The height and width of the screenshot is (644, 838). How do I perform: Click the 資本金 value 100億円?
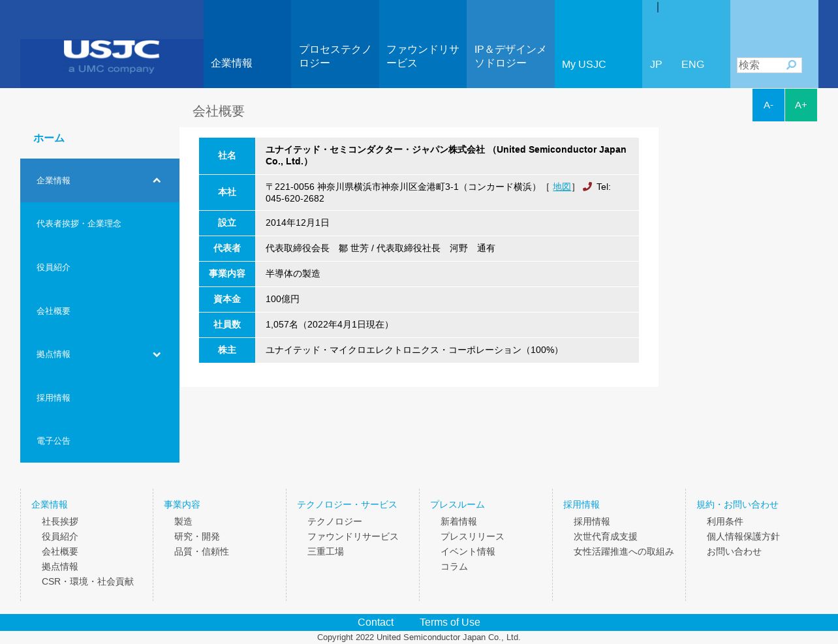click(x=283, y=299)
